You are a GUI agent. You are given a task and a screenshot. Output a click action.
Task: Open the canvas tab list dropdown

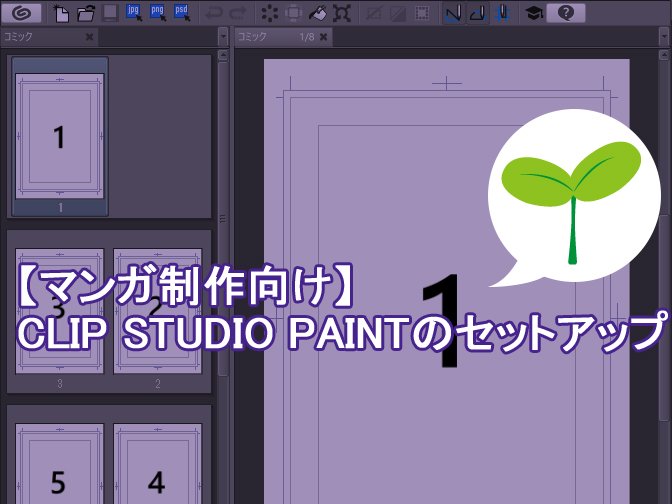pyautogui.click(x=664, y=37)
